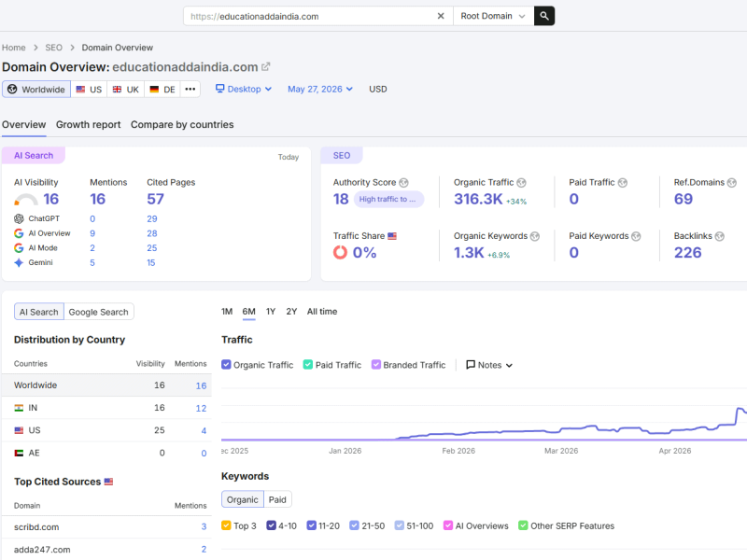This screenshot has width=747, height=560.
Task: Open more regions ellipsis menu
Action: 190,89
